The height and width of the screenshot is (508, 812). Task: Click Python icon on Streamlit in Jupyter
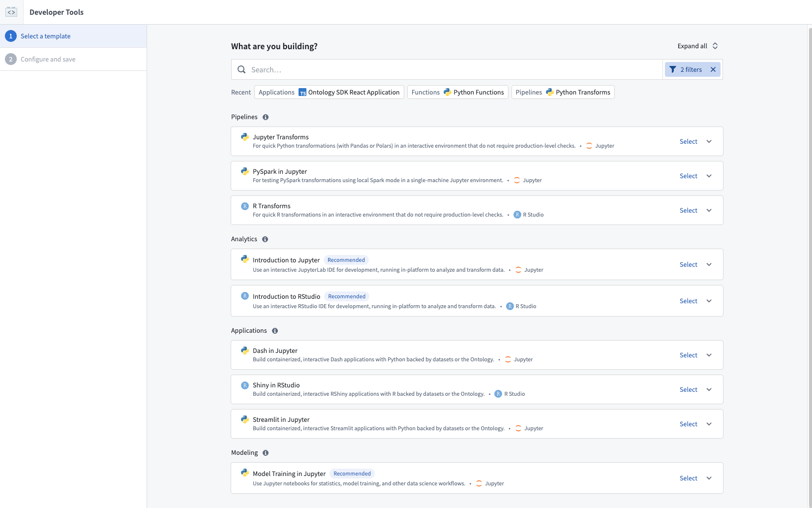[x=245, y=419]
